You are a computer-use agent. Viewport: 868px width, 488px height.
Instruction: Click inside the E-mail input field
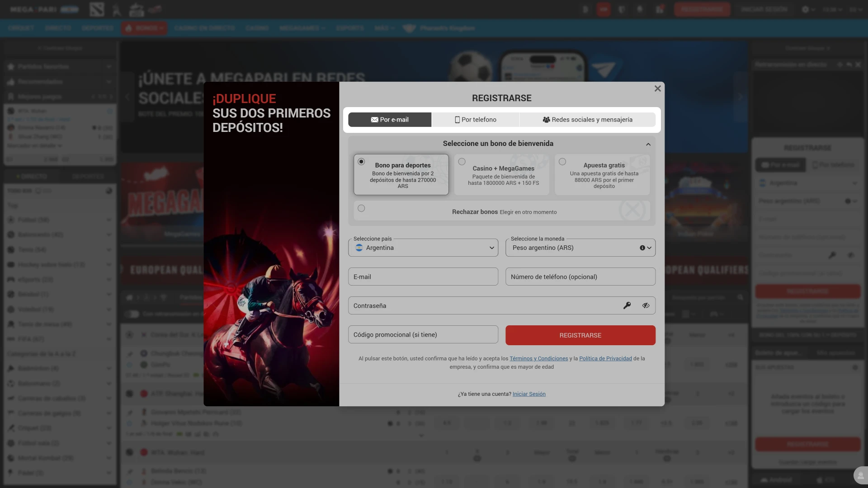[x=423, y=276]
